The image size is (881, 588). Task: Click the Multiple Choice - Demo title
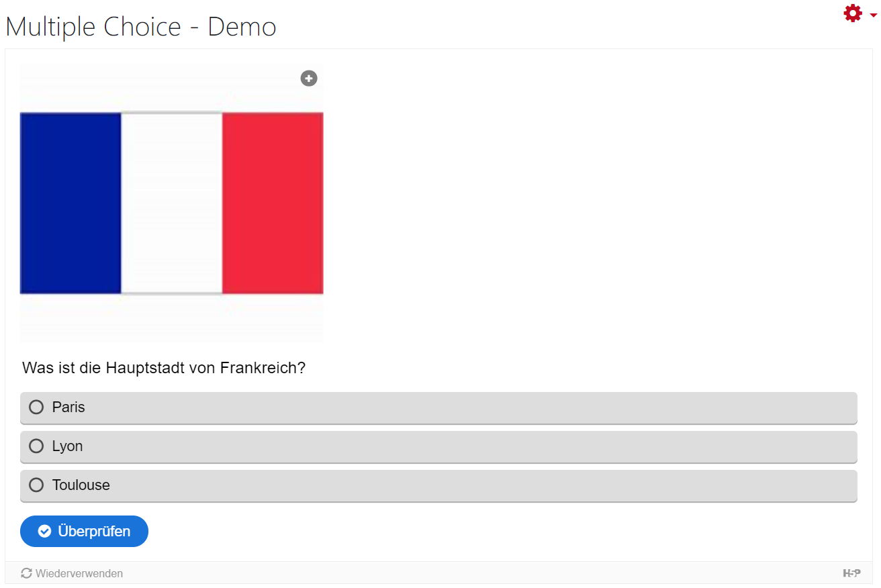pyautogui.click(x=141, y=27)
